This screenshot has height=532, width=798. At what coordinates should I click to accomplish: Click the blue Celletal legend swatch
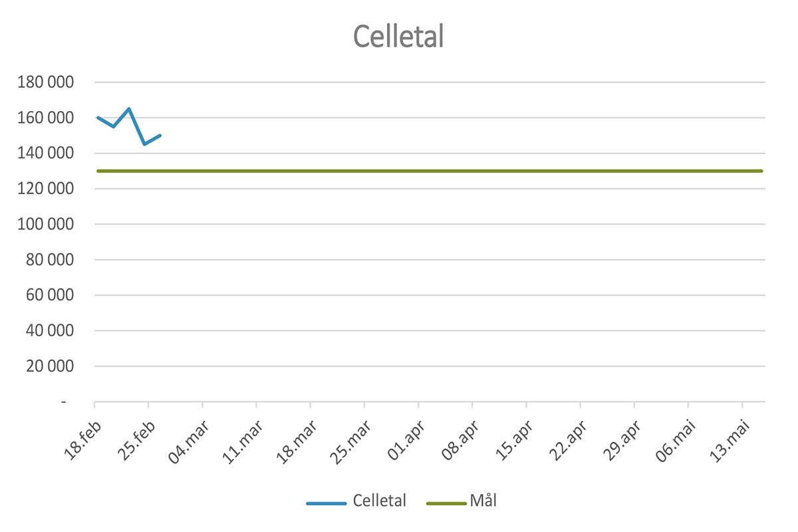coord(326,503)
